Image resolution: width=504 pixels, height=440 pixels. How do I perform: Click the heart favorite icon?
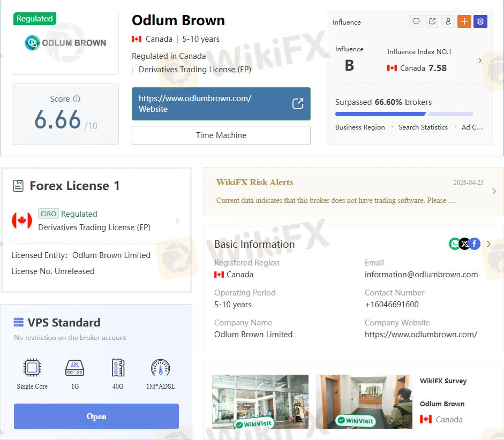(x=416, y=21)
